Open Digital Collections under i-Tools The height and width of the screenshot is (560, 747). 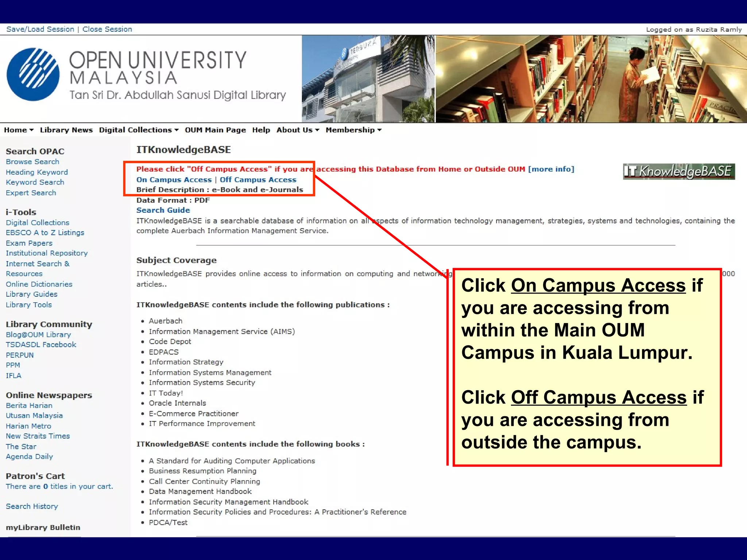click(x=38, y=223)
